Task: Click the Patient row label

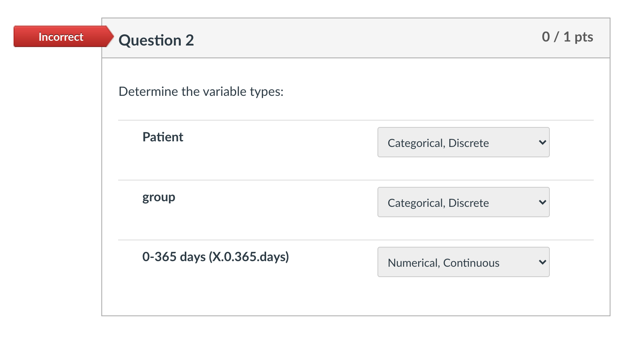Action: (x=162, y=137)
